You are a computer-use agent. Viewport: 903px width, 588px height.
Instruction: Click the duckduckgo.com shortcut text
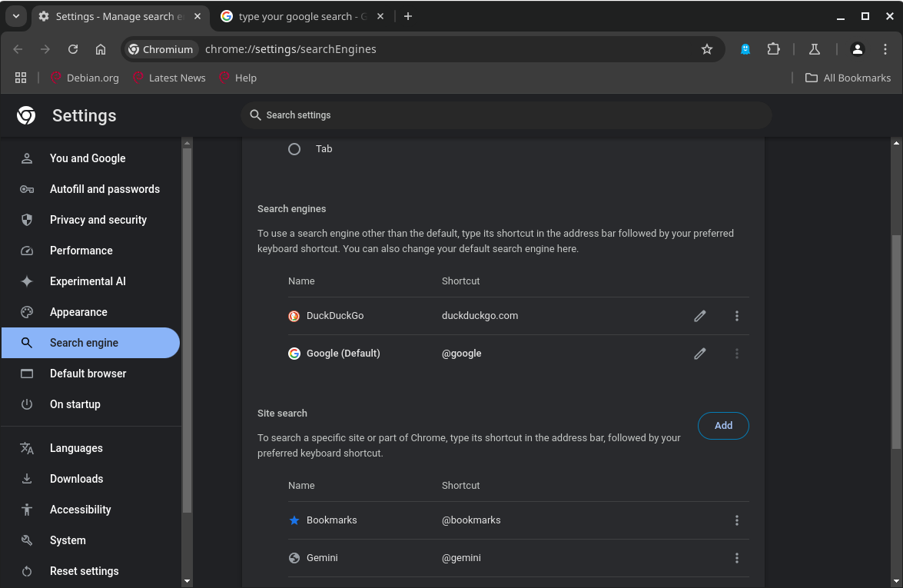(480, 316)
